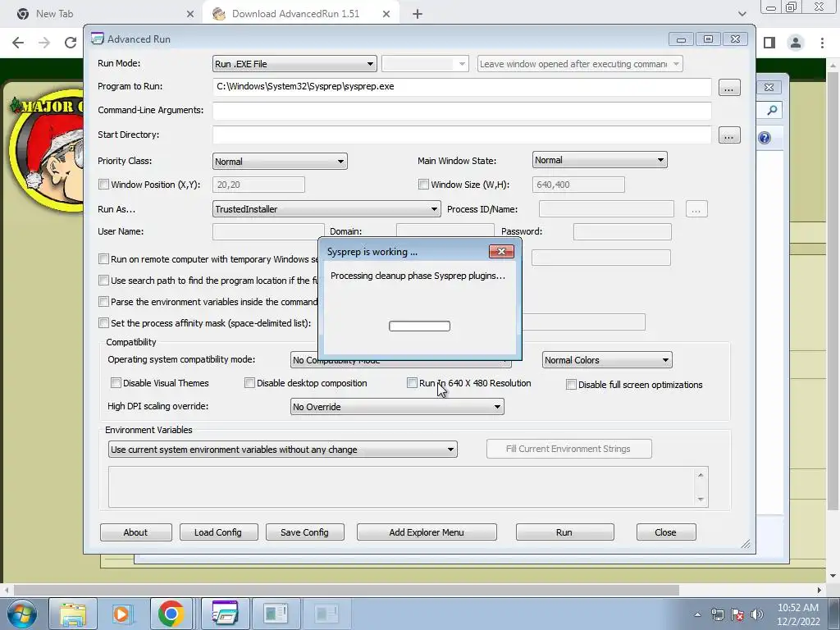Open Priority Class dropdown

[280, 162]
